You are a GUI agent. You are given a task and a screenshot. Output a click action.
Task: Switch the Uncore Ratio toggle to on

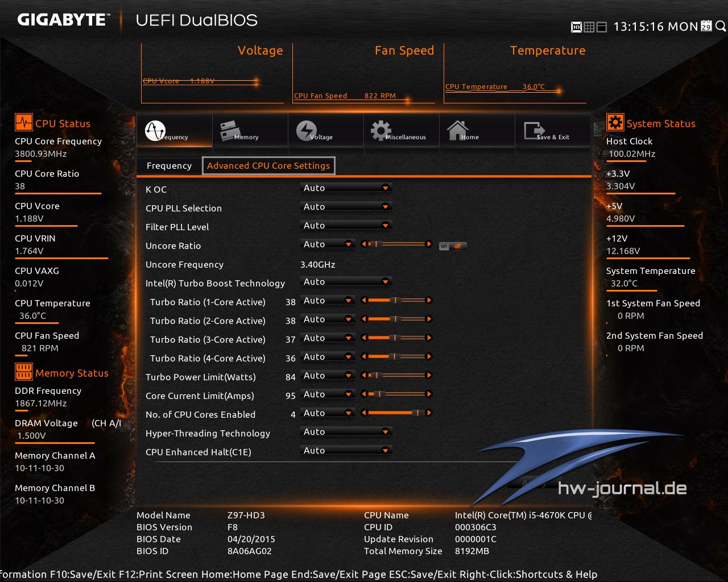[445, 246]
